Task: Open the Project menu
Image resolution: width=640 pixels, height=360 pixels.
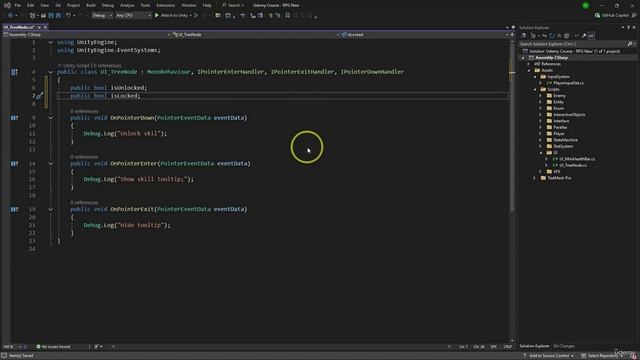Action: [x=73, y=5]
